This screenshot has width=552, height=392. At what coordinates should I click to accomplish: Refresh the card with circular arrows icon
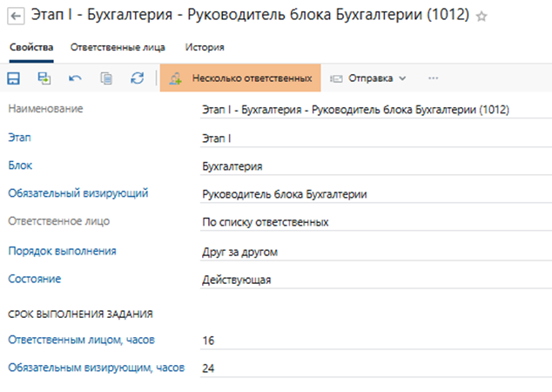coord(137,78)
